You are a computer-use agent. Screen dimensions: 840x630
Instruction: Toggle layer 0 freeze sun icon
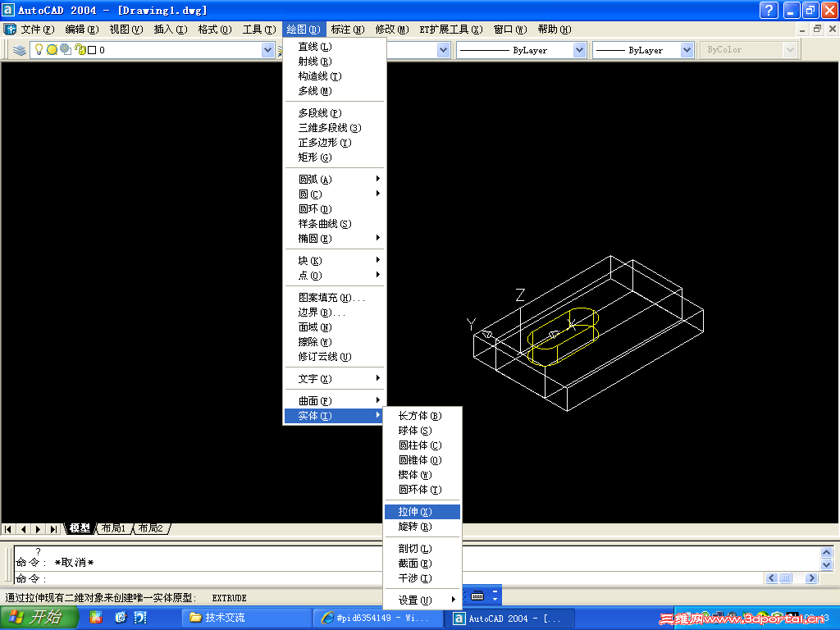click(x=52, y=50)
